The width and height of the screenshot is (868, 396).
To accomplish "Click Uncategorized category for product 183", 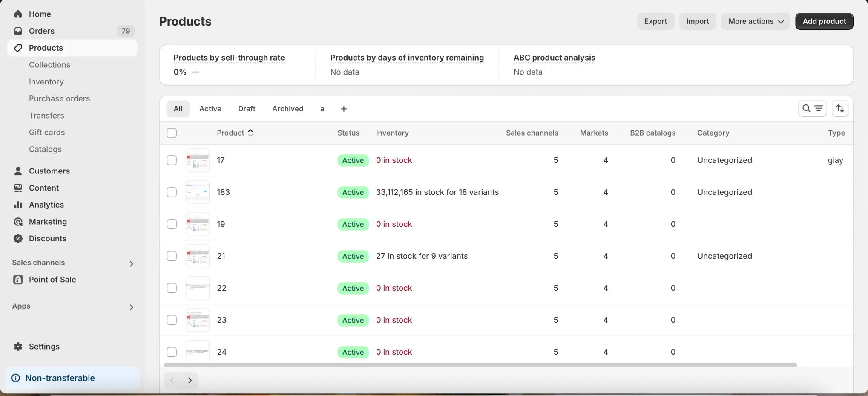I will [x=725, y=192].
